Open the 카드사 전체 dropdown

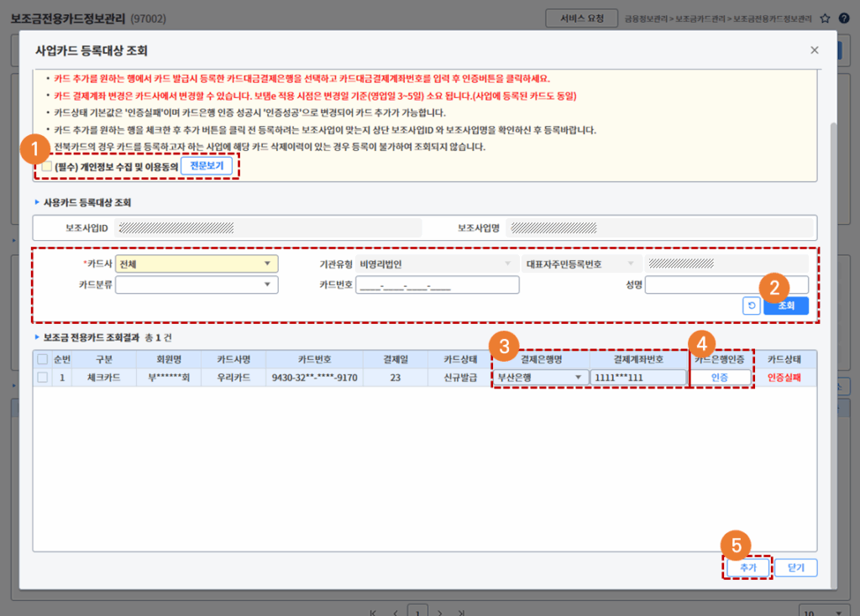click(197, 264)
